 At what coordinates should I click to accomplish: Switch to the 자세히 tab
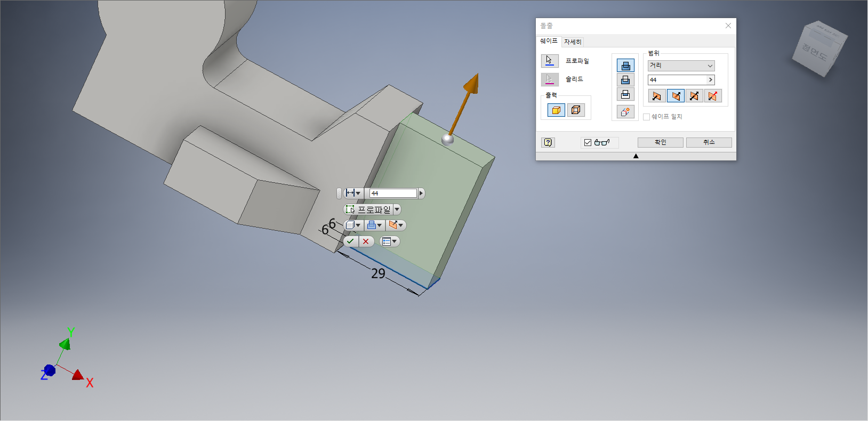(x=573, y=42)
